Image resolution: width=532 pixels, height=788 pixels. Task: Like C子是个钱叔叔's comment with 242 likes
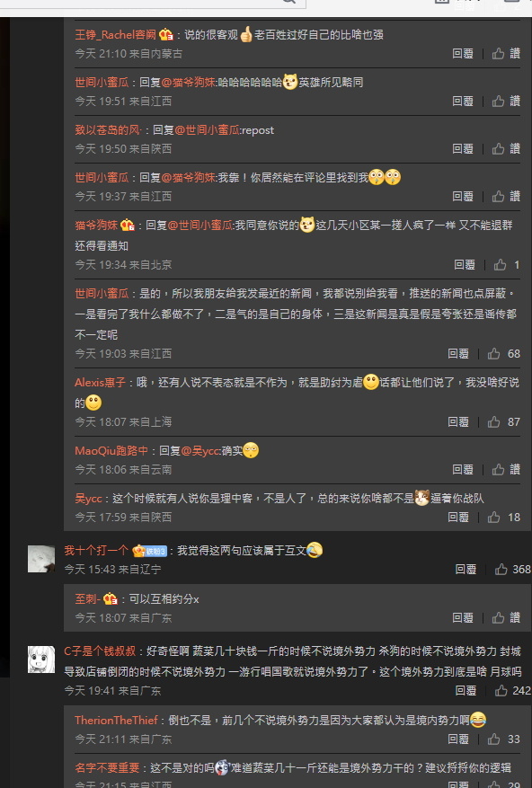(x=512, y=690)
